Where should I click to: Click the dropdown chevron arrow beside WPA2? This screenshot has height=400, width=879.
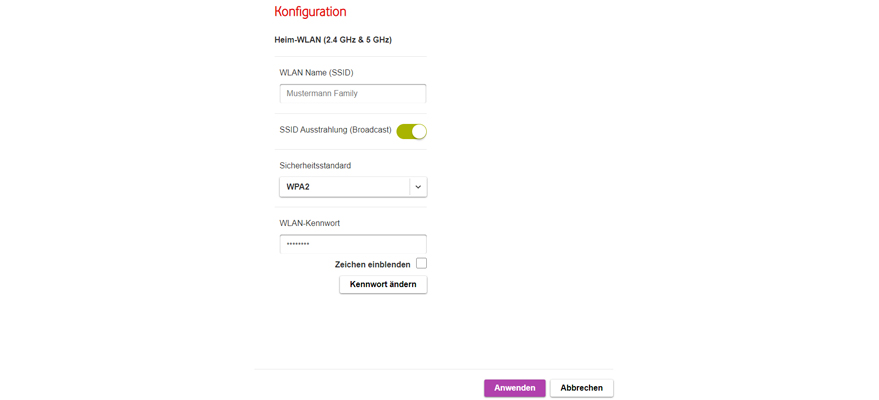pyautogui.click(x=418, y=187)
